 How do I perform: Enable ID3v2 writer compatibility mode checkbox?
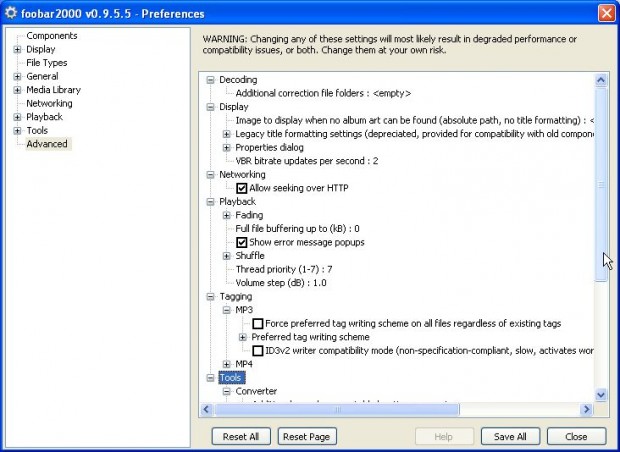pyautogui.click(x=258, y=351)
